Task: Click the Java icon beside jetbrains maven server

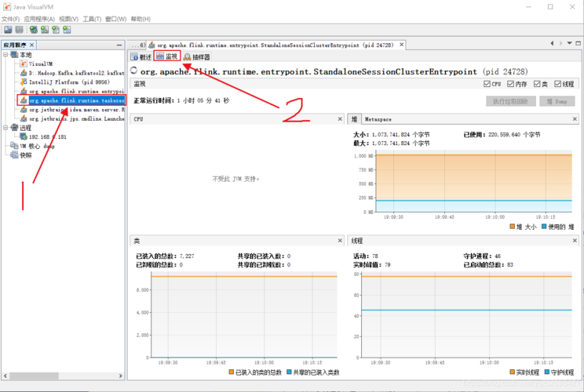Action: pos(24,109)
